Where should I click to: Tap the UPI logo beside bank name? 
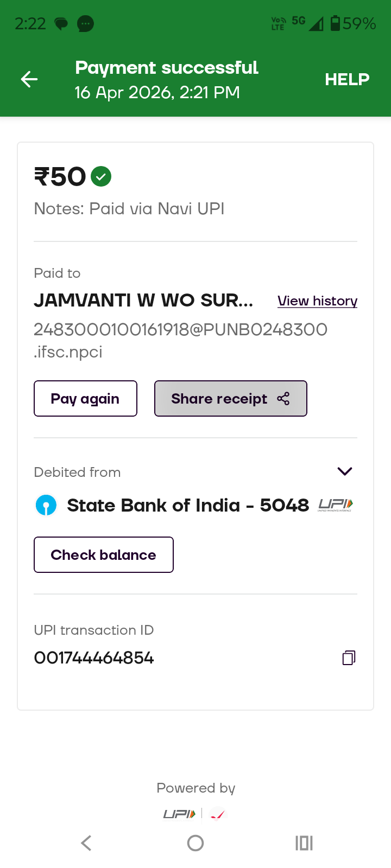pyautogui.click(x=335, y=505)
